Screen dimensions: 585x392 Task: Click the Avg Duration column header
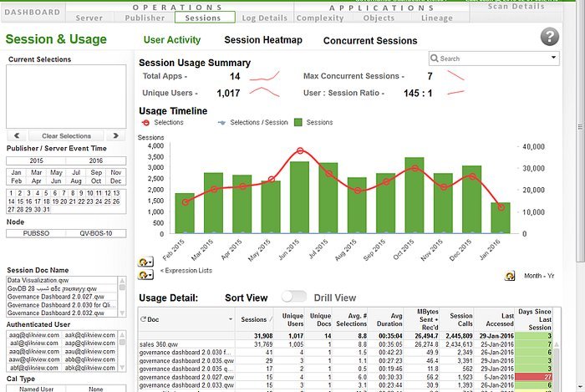pyautogui.click(x=386, y=319)
